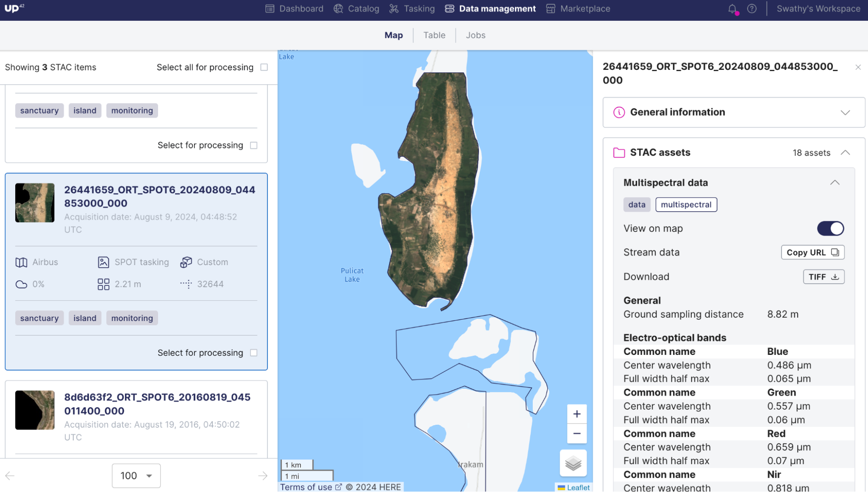
Task: Zoom in on the map
Action: (x=577, y=414)
